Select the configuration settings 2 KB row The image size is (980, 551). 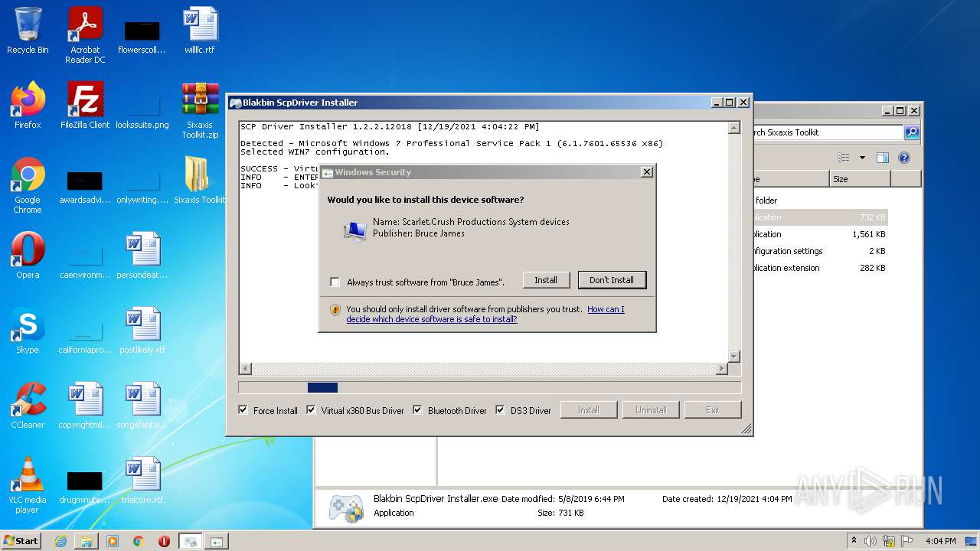pyautogui.click(x=821, y=251)
